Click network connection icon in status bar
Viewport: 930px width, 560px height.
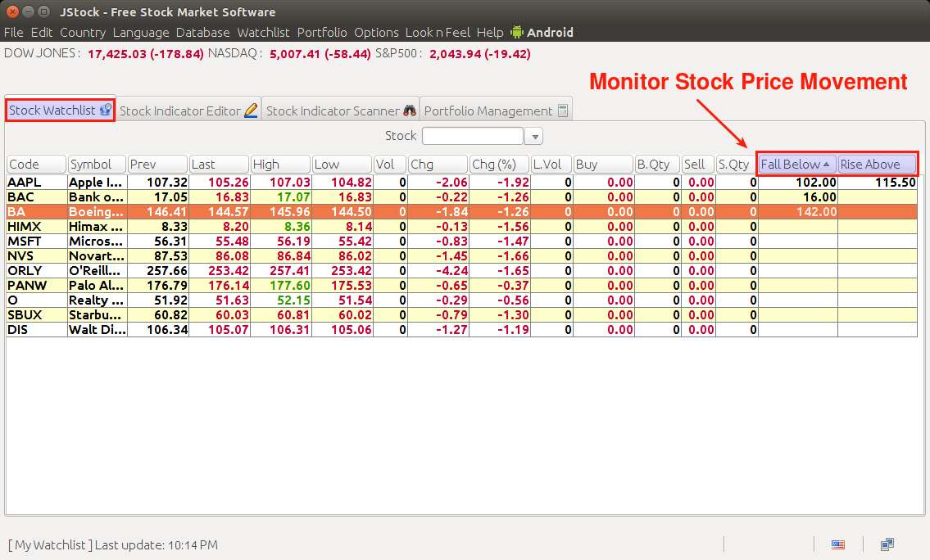[x=887, y=544]
